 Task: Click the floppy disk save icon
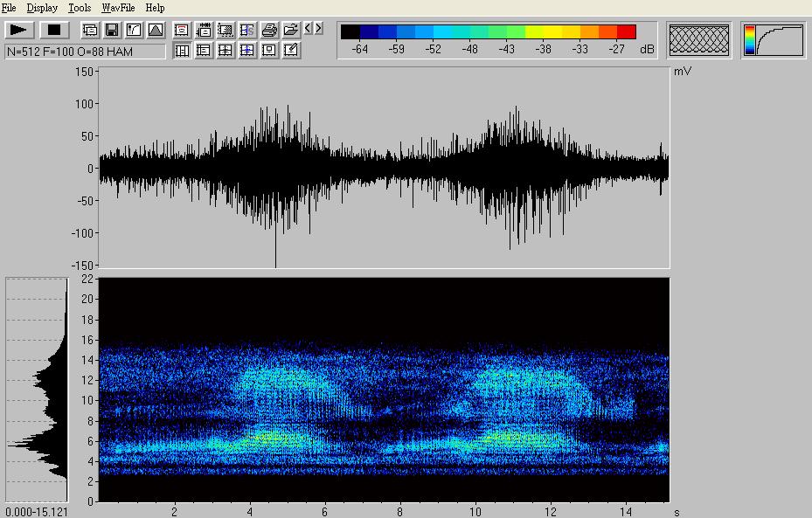112,31
